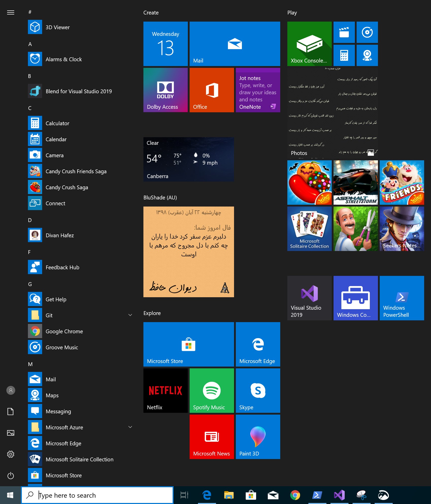Open Pictures from the Start side rail

(x=11, y=433)
